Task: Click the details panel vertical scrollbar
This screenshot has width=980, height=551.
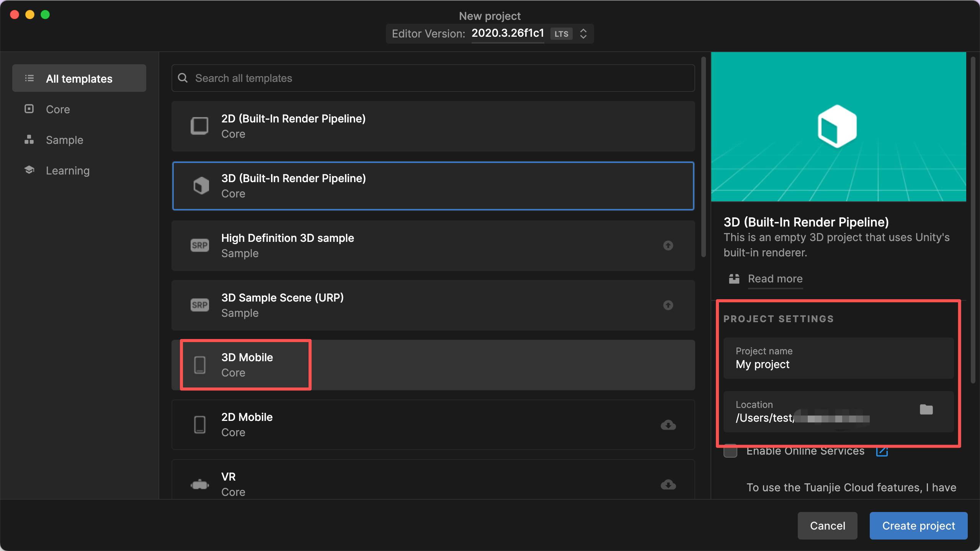Action: pos(973,220)
